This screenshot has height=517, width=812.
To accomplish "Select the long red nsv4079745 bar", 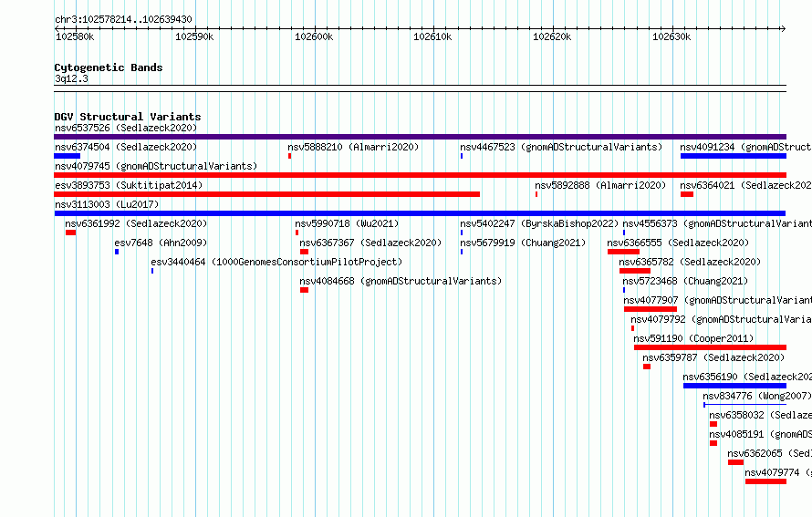I will [x=420, y=175].
